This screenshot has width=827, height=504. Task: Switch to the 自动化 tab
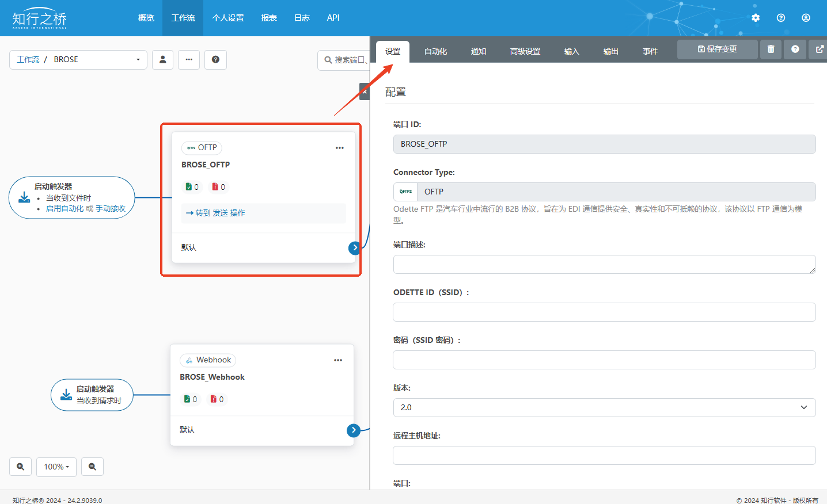[435, 51]
